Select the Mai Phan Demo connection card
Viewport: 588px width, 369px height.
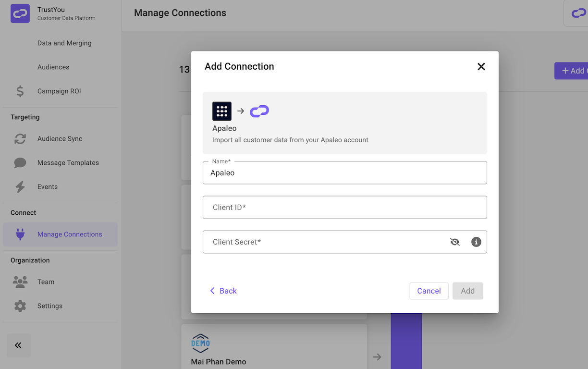coord(274,346)
